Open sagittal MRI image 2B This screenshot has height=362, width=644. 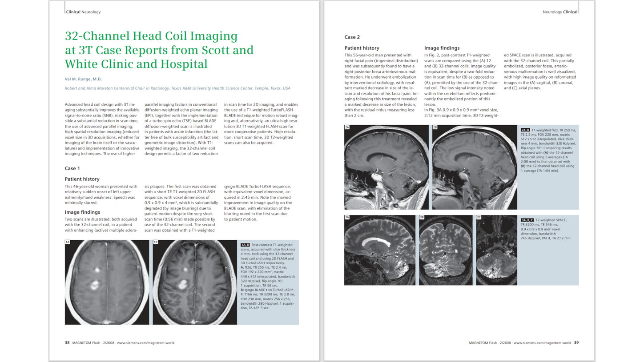point(474,167)
